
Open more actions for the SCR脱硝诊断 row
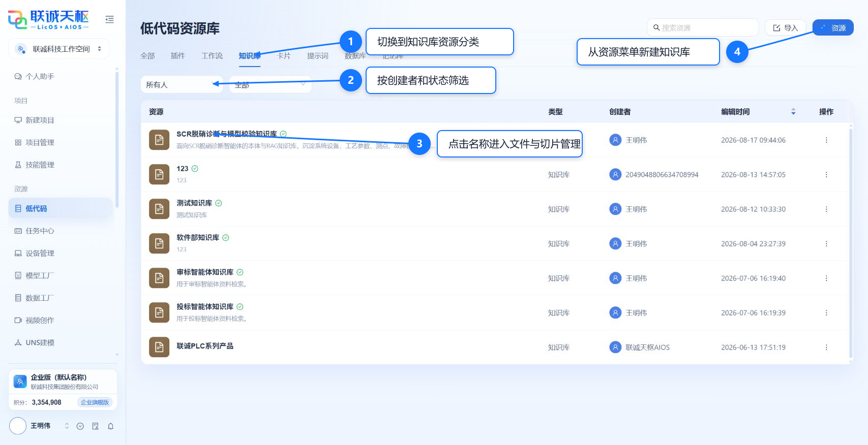(826, 140)
